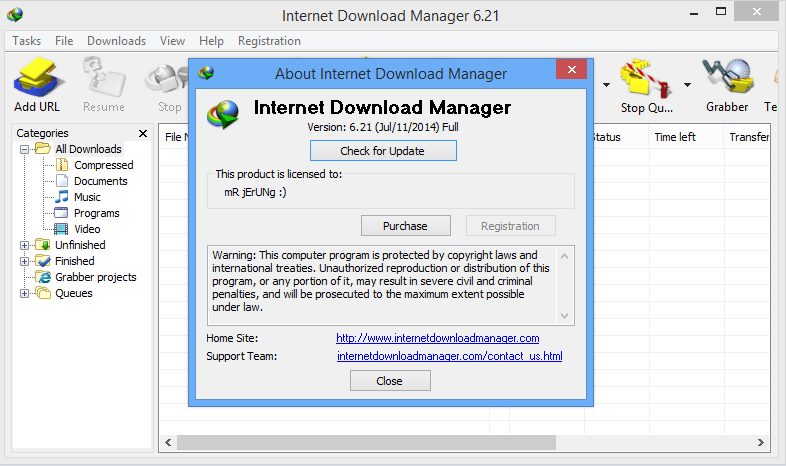786x466 pixels.
Task: Click the Time left column header
Action: click(x=686, y=137)
